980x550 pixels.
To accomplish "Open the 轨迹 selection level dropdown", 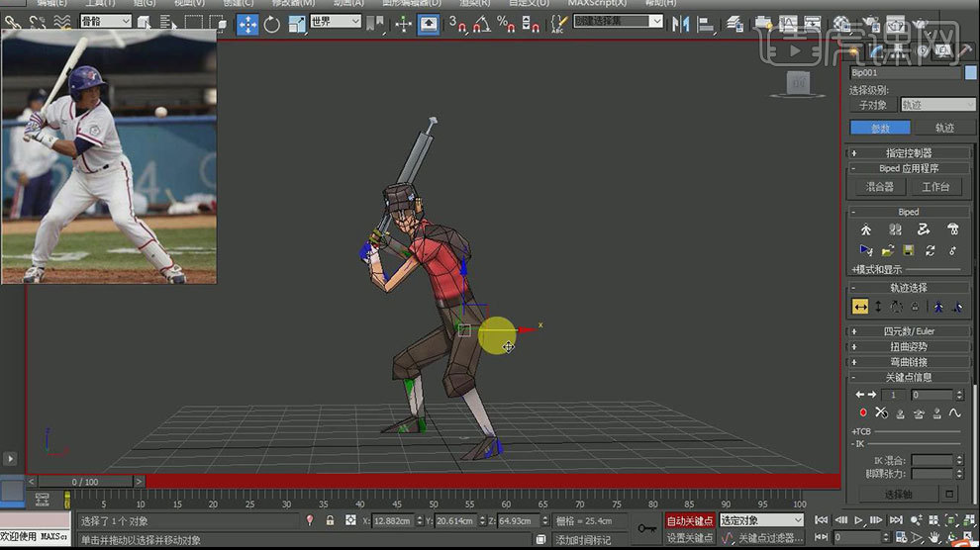I will click(936, 105).
